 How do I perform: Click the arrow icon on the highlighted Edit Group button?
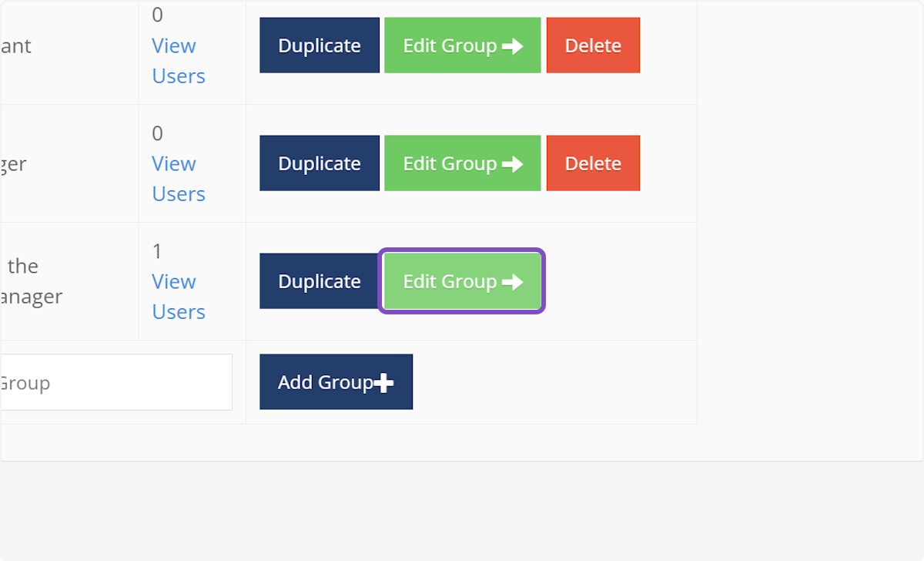point(512,282)
